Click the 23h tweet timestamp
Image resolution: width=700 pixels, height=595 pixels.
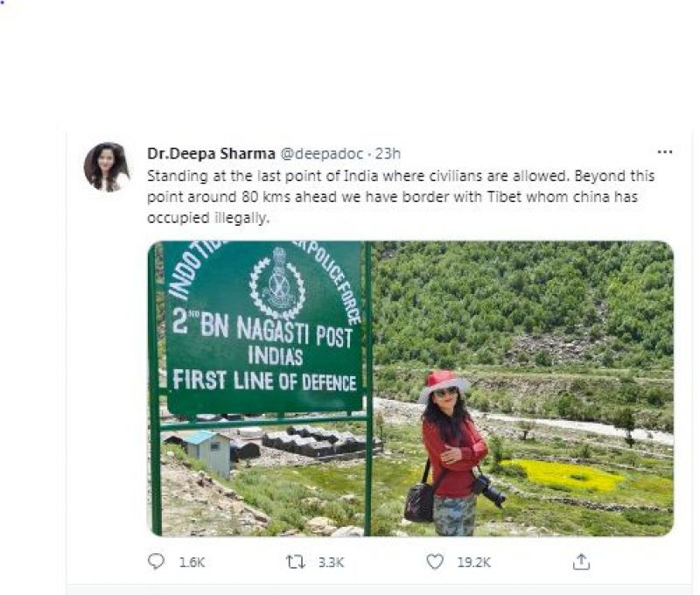coord(388,153)
